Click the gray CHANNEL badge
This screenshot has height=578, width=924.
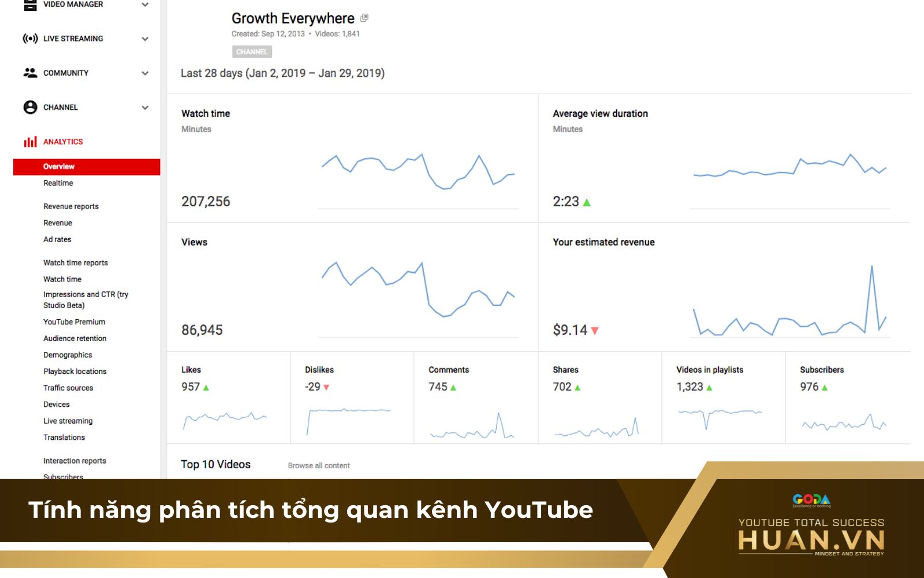coord(252,52)
